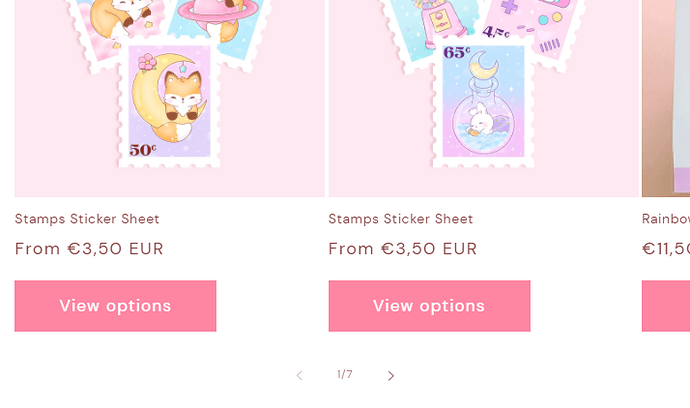Open the fox Stamps Sticker Sheet title link

87,219
